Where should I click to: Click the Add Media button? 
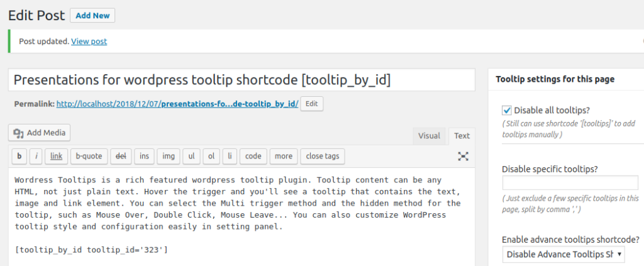(x=40, y=133)
